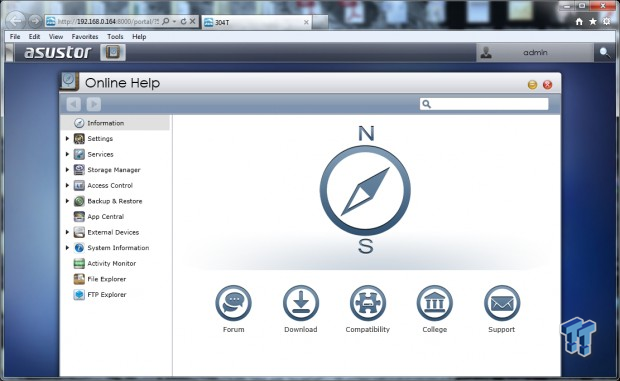Open the Compatibility puzzle icon
Screen dimensions: 620x381
[x=368, y=303]
